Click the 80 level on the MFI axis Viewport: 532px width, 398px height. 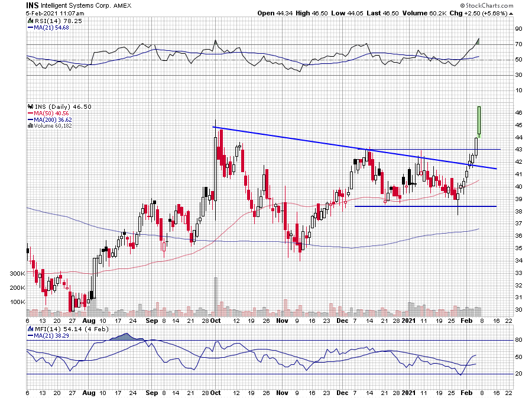click(x=519, y=339)
